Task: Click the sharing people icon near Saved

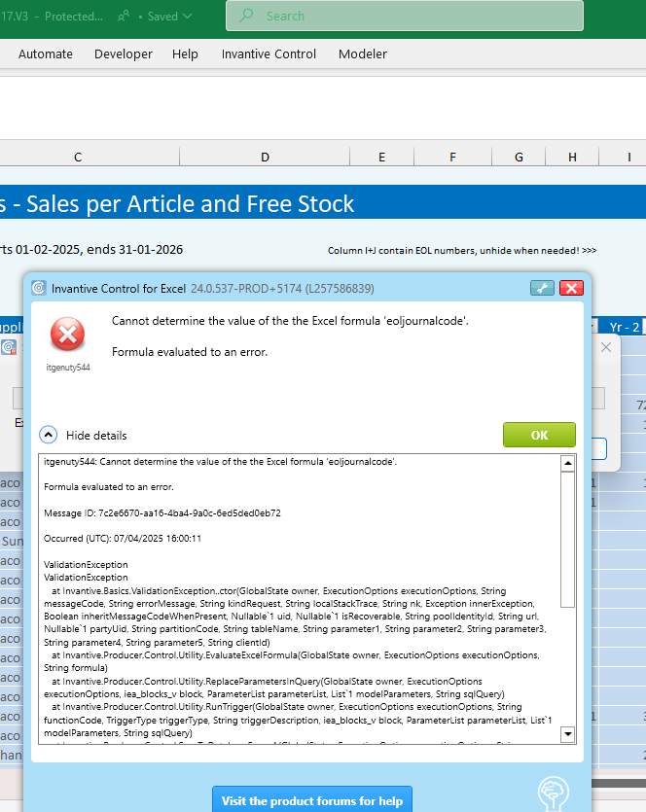Action: tap(124, 17)
